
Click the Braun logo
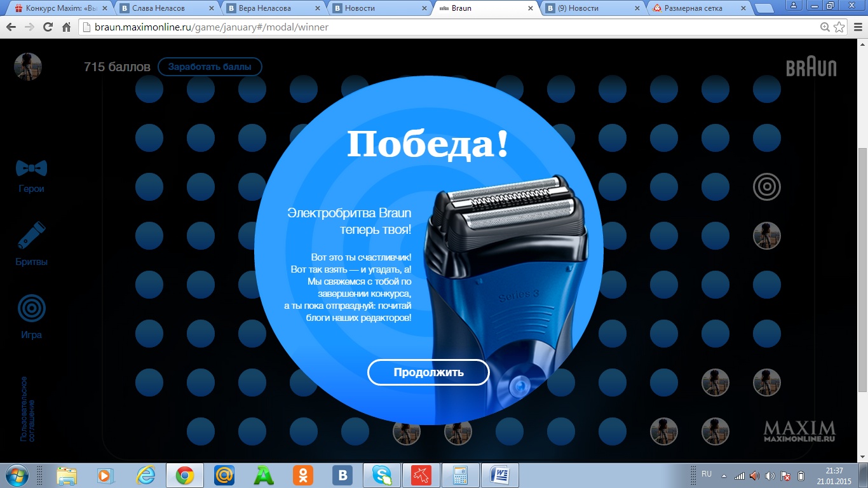tap(811, 67)
